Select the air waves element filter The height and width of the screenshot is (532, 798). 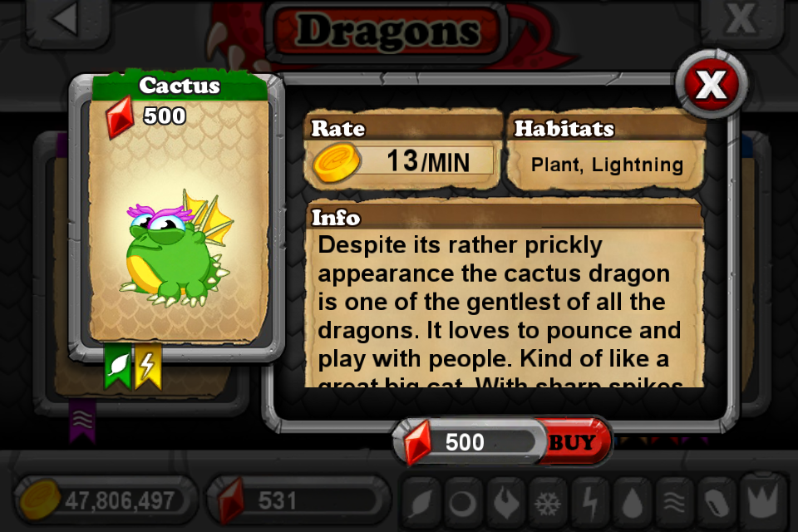click(x=674, y=502)
